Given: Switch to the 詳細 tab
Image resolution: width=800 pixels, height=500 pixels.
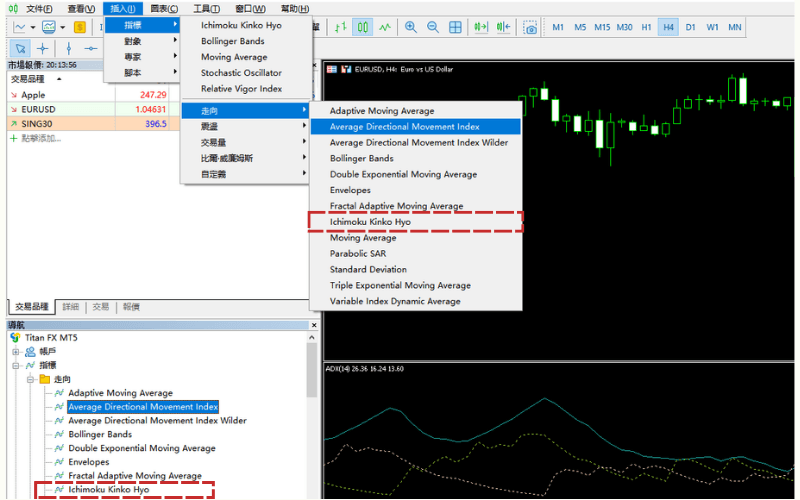Looking at the screenshot, I should pos(70,307).
